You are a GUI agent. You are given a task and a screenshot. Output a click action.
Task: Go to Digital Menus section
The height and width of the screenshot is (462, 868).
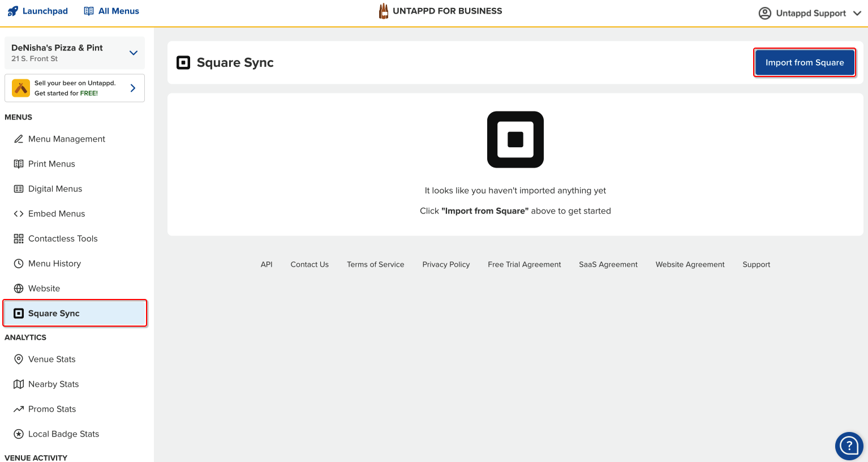[x=55, y=189]
